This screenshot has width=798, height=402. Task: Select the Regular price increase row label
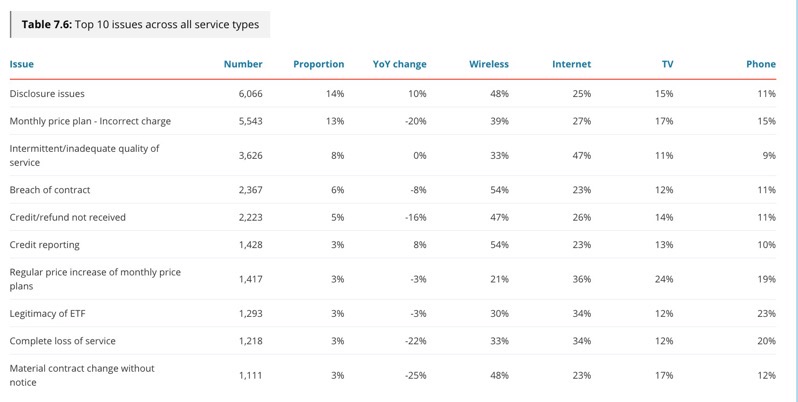(95, 279)
